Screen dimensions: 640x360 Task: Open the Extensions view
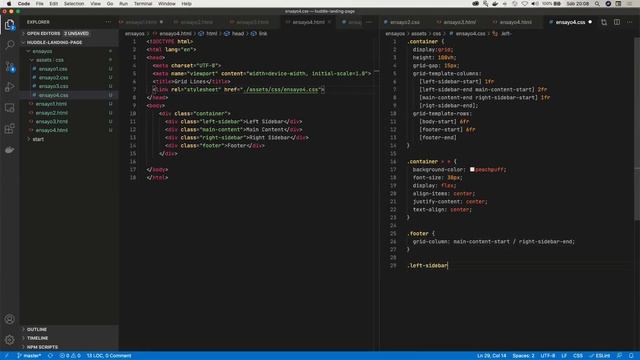(10, 129)
